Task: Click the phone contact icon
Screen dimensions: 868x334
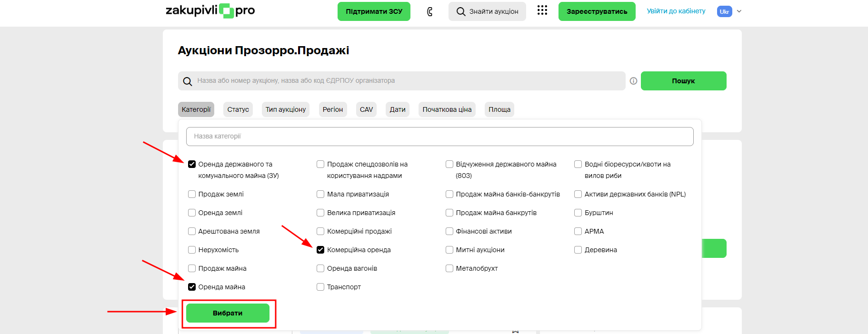Action: [x=429, y=11]
